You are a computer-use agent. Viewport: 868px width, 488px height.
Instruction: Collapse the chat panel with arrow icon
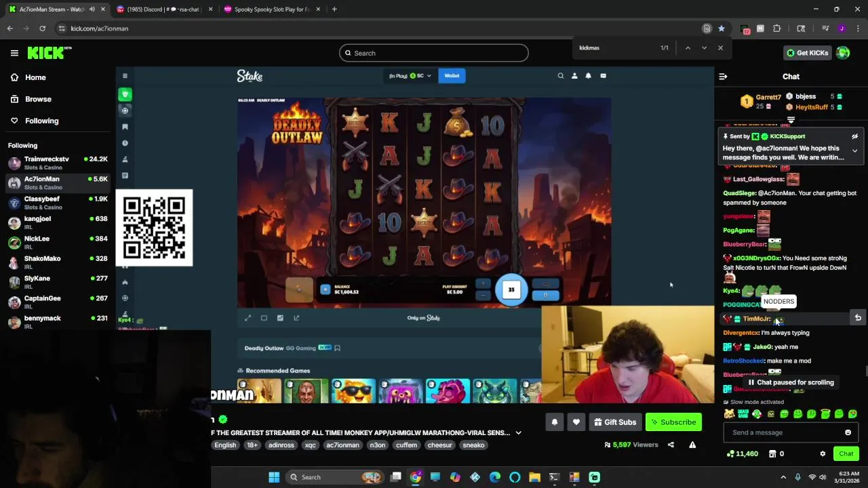coord(723,77)
